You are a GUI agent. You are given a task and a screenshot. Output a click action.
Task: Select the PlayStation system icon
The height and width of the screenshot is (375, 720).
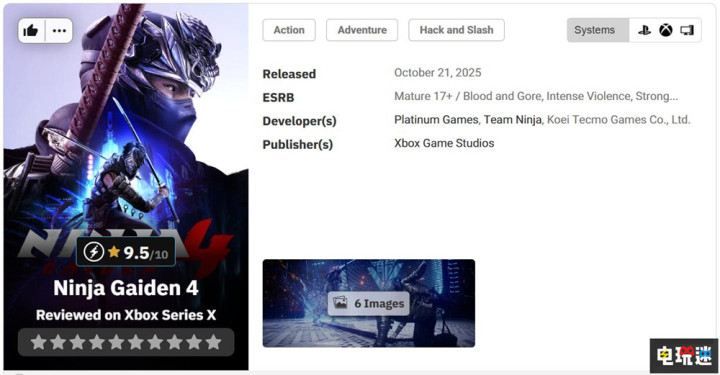pyautogui.click(x=644, y=30)
